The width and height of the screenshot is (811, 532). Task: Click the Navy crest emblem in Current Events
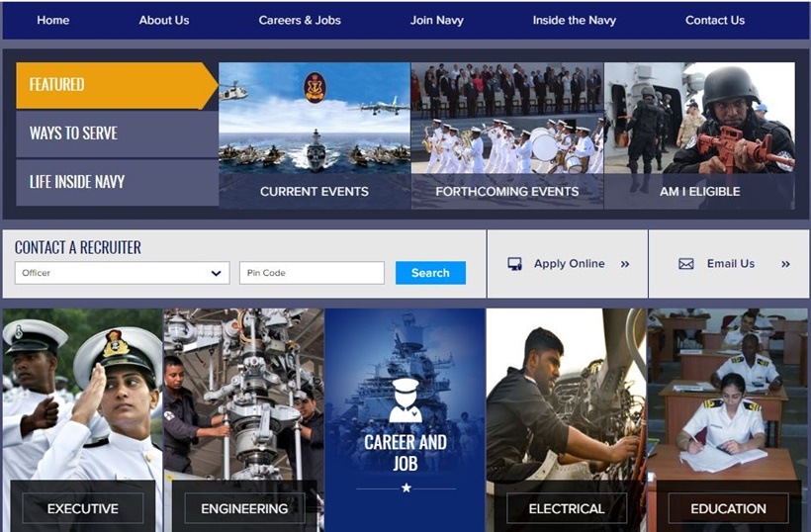coord(315,88)
